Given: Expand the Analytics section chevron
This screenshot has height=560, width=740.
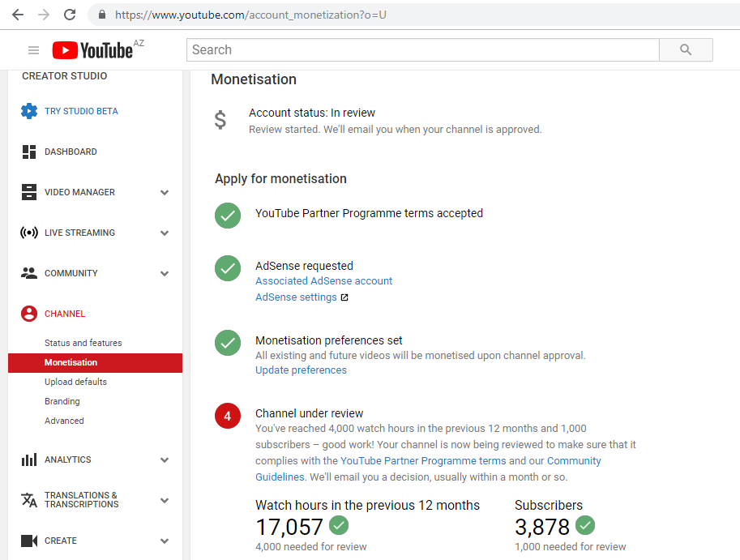Looking at the screenshot, I should (x=165, y=460).
